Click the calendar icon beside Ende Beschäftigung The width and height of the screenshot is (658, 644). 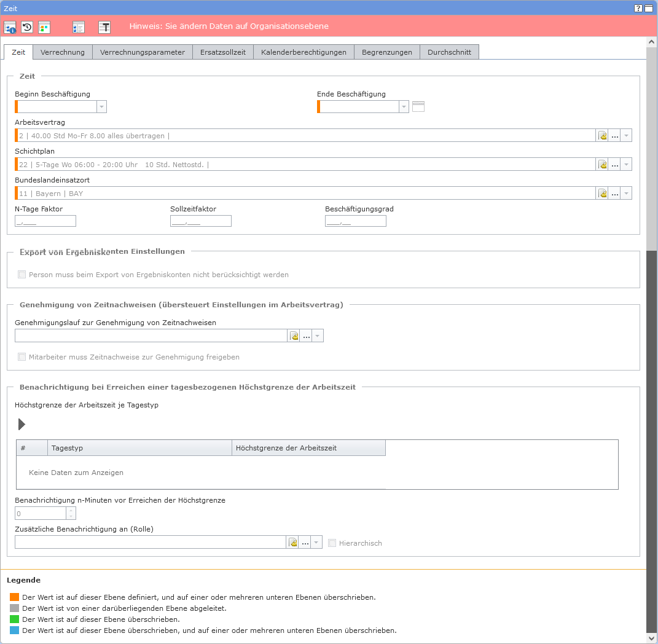418,107
